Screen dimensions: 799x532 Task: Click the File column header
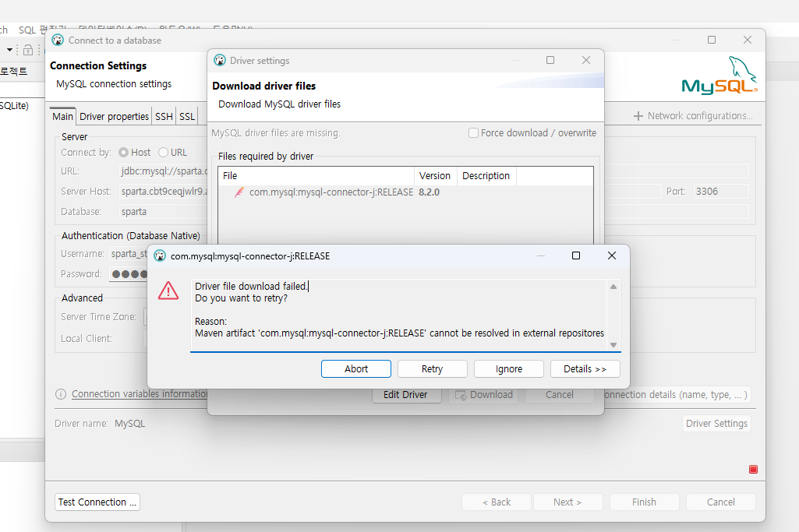pos(316,175)
